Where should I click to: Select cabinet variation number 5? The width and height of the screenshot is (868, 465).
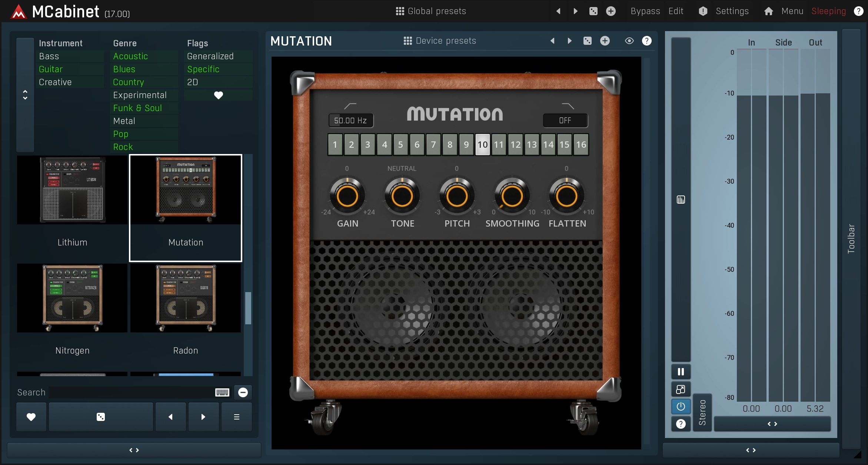pos(400,145)
